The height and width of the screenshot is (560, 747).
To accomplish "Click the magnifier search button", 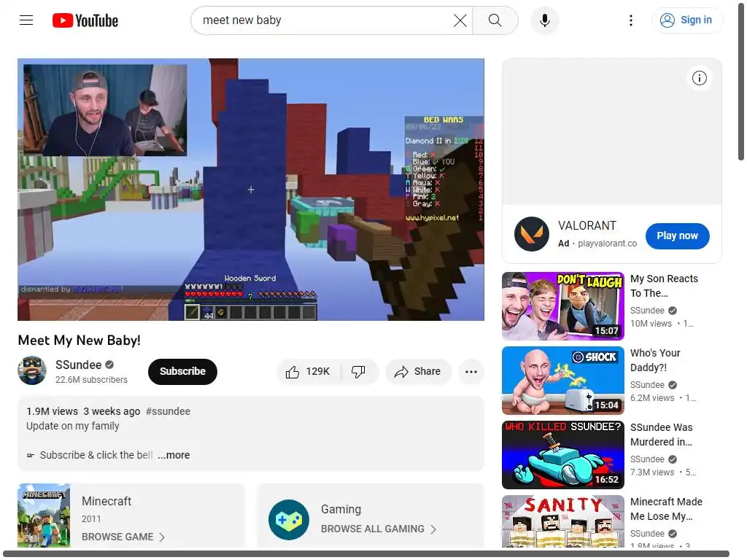I will 495,20.
